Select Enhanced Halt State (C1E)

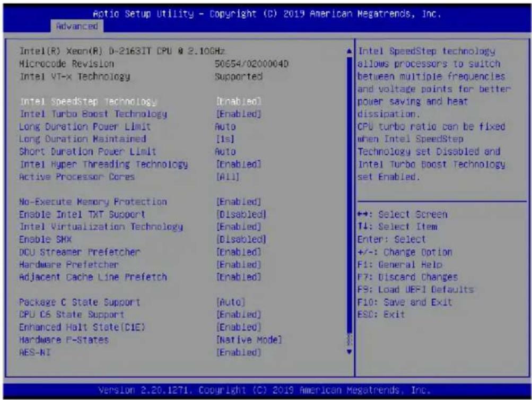tap(82, 327)
